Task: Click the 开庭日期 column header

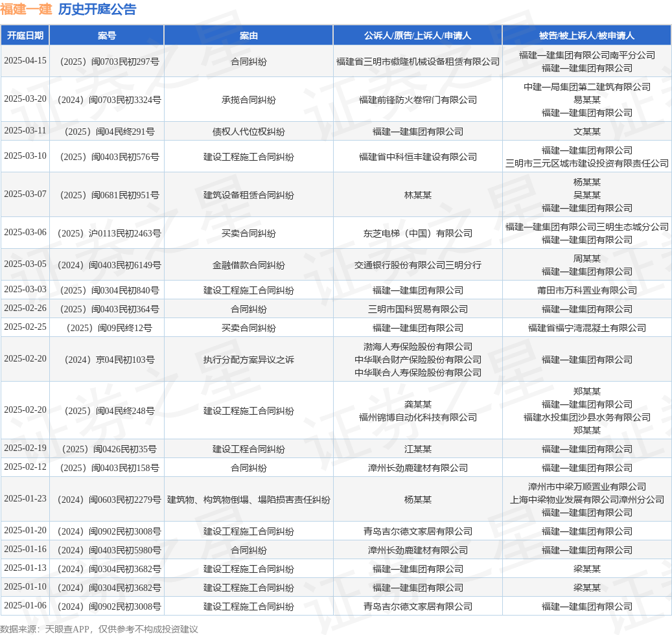Action: 25,36
